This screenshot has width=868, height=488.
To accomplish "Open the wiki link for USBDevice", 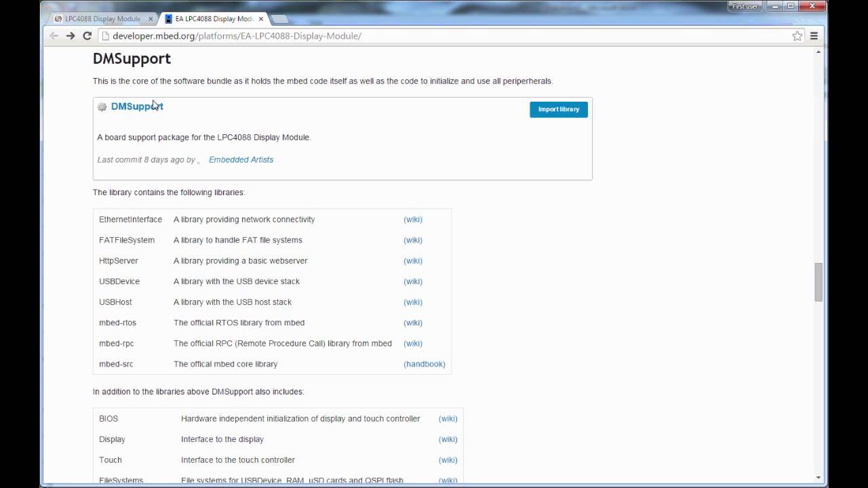I will point(413,281).
